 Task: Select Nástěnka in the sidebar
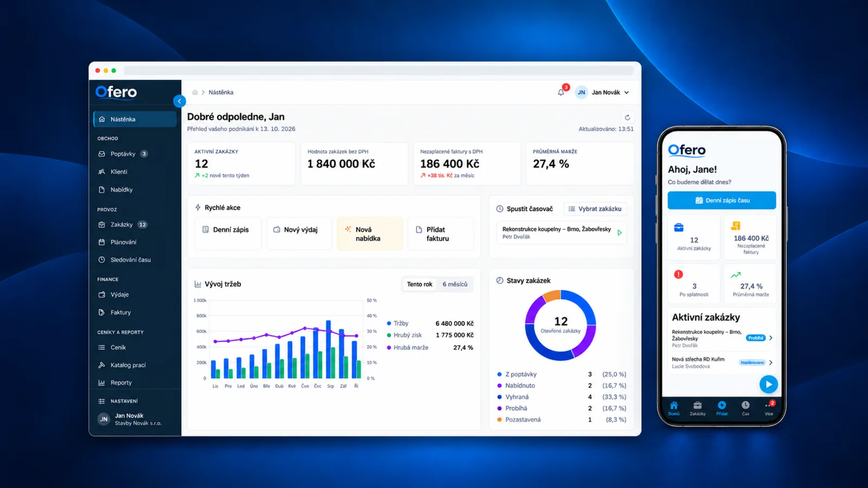tap(135, 119)
